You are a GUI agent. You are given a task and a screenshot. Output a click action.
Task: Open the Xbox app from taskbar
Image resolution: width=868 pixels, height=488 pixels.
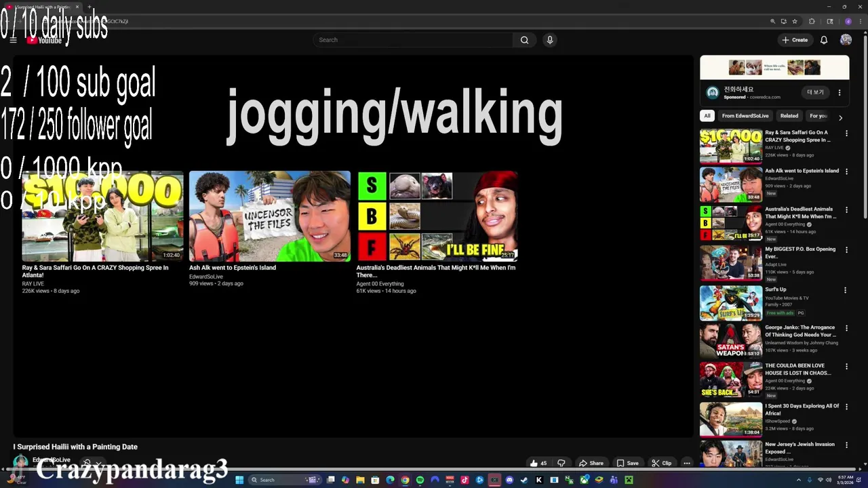click(584, 480)
